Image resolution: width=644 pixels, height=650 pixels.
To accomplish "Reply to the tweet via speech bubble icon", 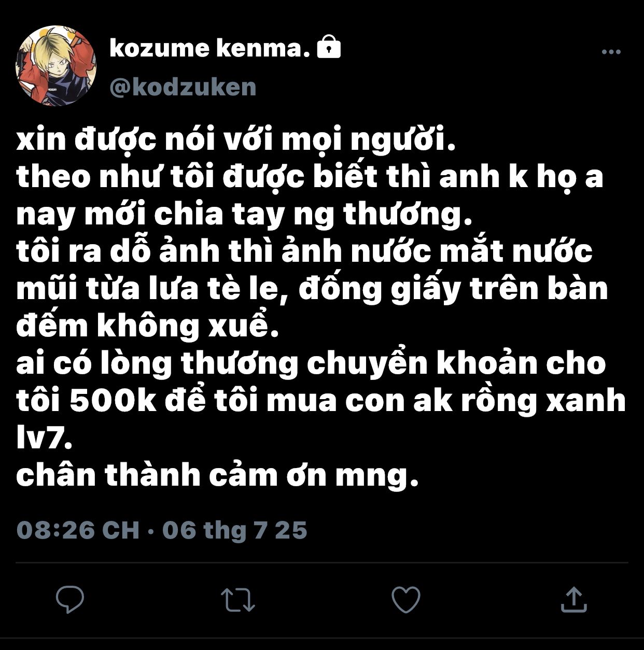I will pos(70,599).
